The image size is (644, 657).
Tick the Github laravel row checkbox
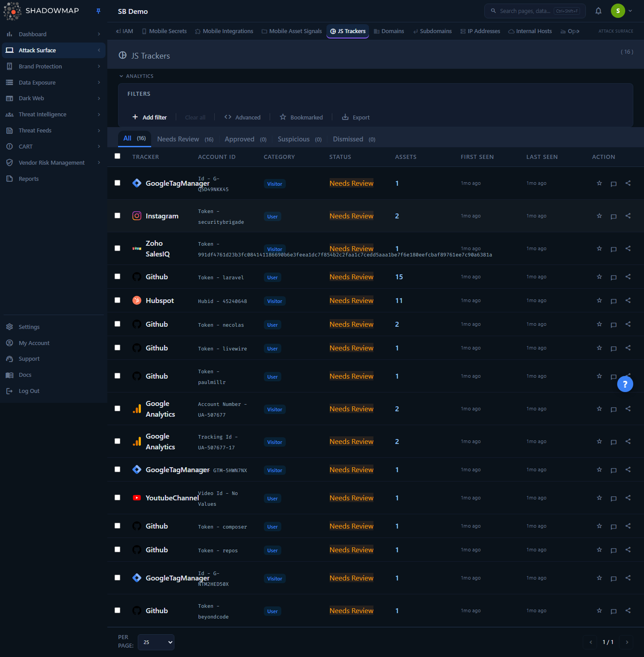[x=117, y=277]
